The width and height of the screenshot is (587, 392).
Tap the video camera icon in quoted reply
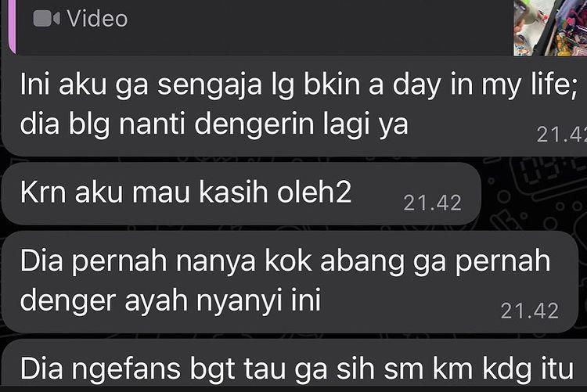pos(46,19)
